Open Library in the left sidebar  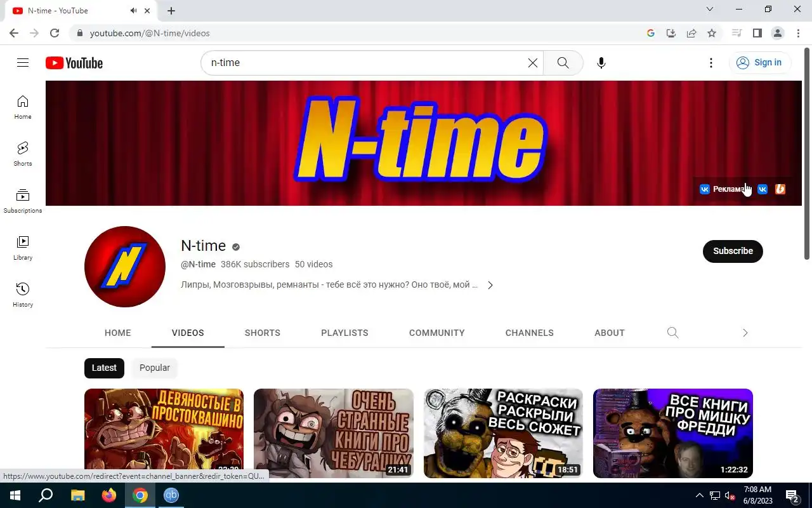[x=23, y=248]
